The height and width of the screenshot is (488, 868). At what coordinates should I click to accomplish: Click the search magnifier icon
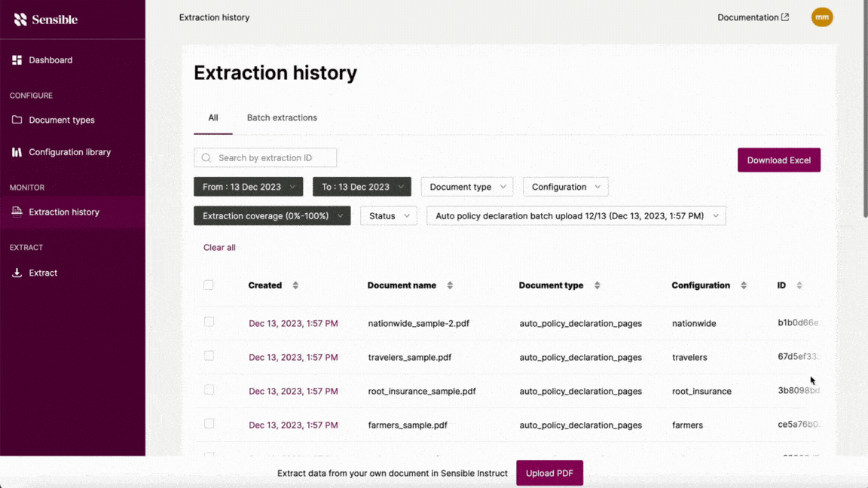point(206,157)
